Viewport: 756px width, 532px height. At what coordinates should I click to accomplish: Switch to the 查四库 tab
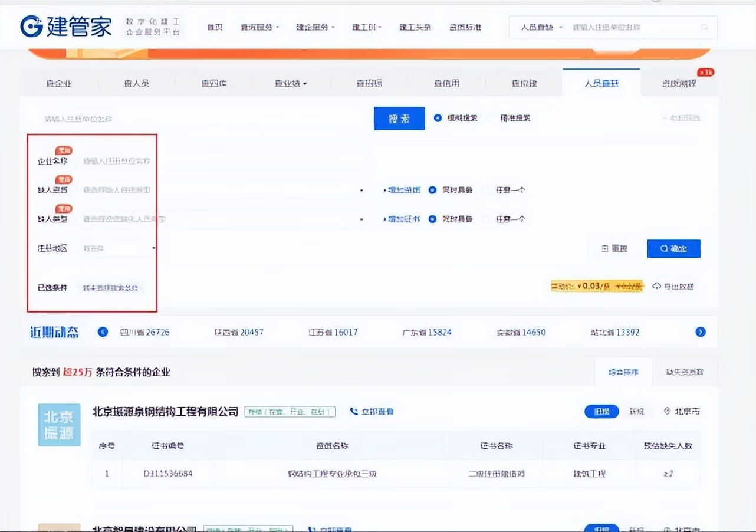[213, 83]
